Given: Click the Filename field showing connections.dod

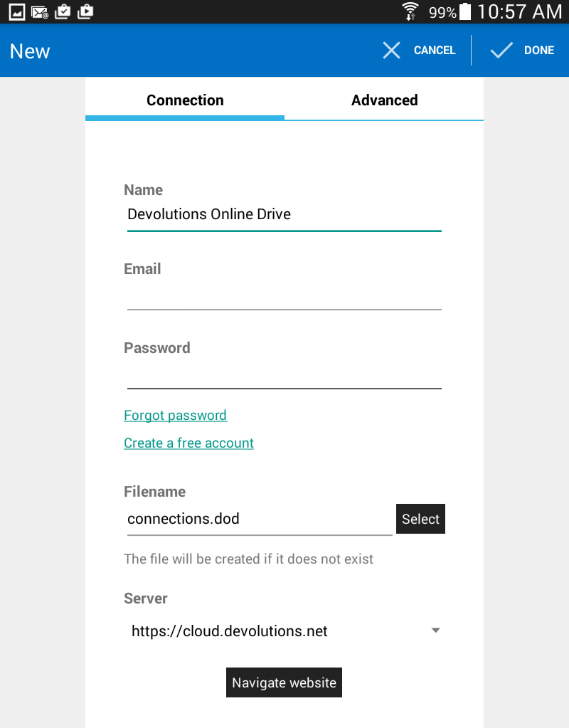Looking at the screenshot, I should click(260, 519).
